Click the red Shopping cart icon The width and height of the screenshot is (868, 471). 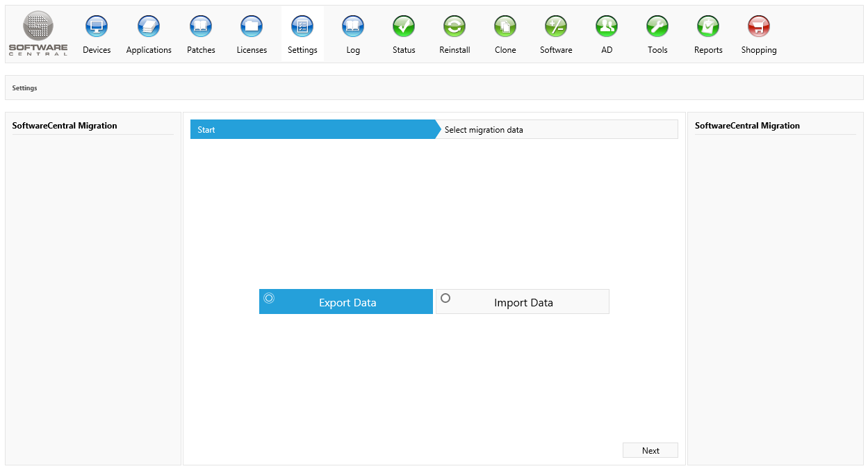coord(759,27)
